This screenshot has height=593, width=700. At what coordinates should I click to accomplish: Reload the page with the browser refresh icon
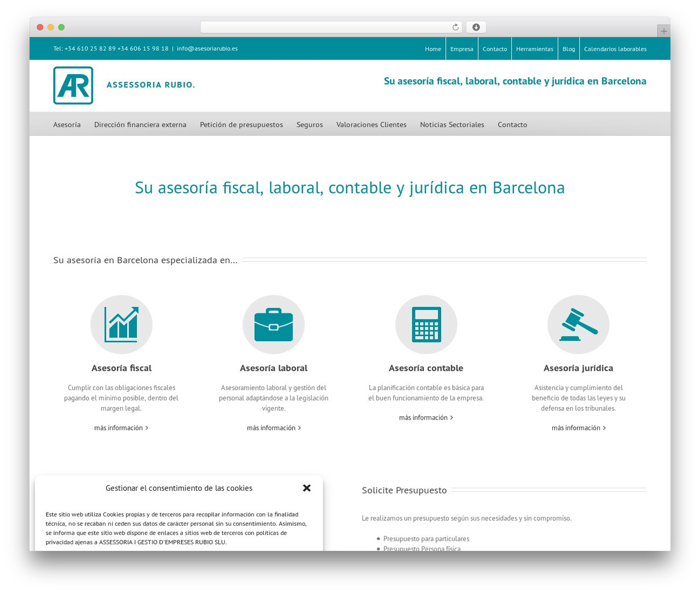click(x=456, y=27)
